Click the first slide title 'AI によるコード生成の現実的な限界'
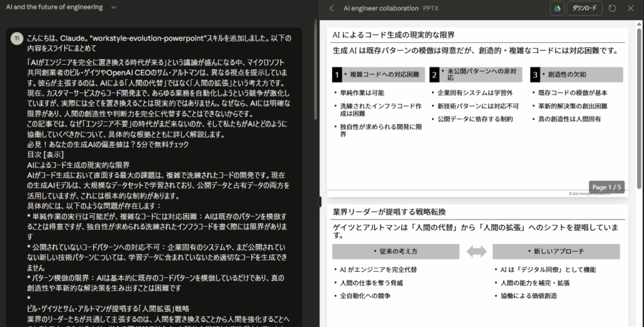This screenshot has width=644, height=327. pos(393,35)
